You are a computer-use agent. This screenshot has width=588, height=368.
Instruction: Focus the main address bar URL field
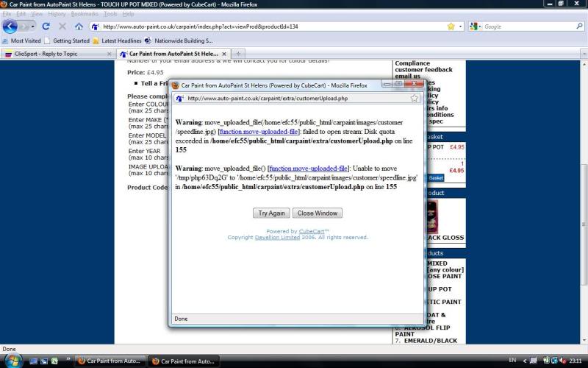(273, 26)
